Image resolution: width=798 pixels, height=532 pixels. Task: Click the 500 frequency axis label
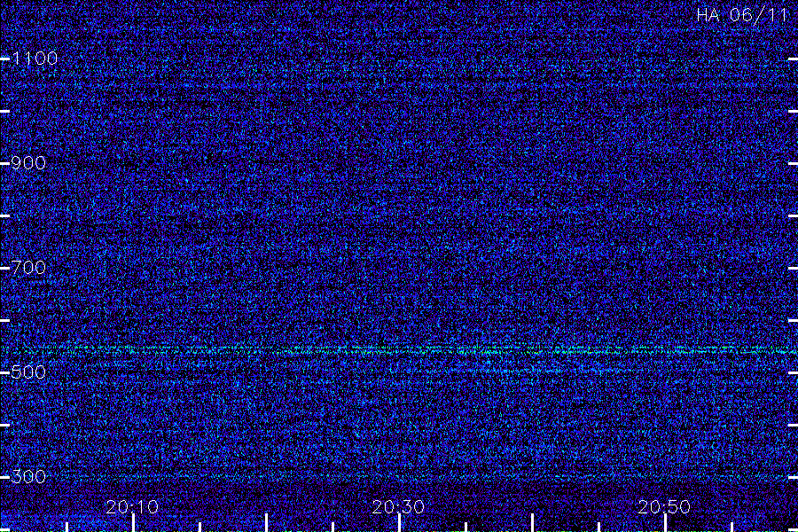point(28,372)
